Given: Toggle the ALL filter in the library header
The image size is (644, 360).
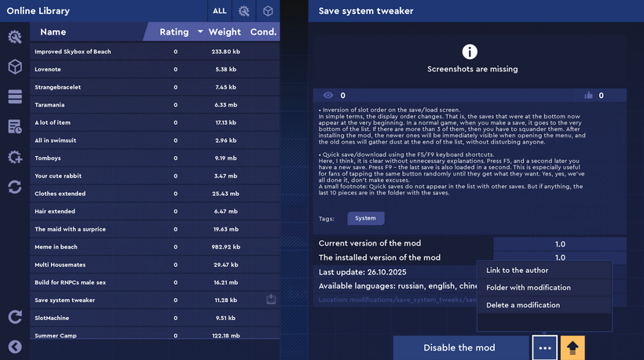Looking at the screenshot, I should click(220, 11).
